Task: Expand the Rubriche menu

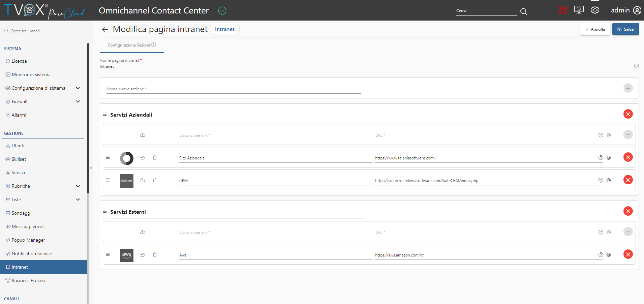Action: [x=78, y=186]
